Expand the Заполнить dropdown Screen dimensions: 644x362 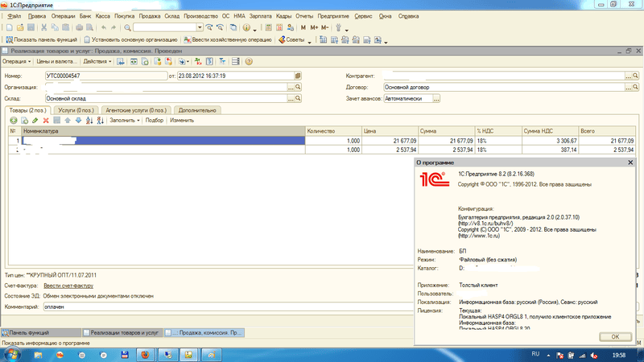coord(125,120)
